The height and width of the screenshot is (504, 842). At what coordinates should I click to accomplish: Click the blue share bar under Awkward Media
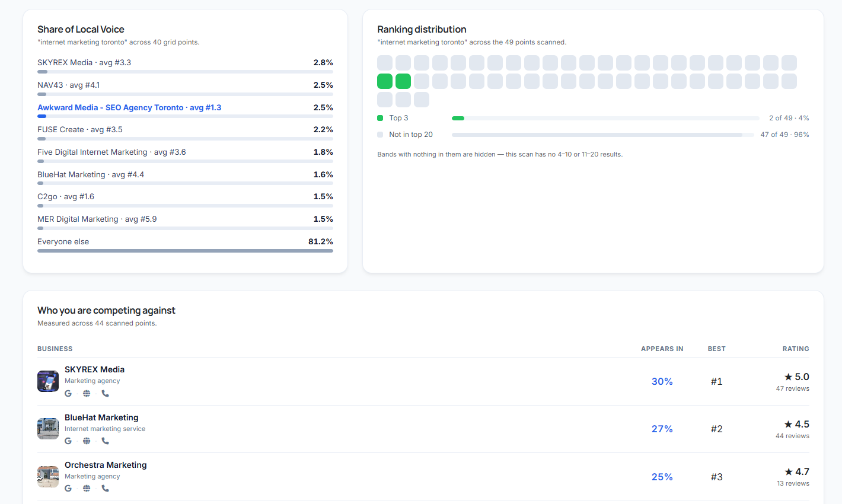(185, 116)
